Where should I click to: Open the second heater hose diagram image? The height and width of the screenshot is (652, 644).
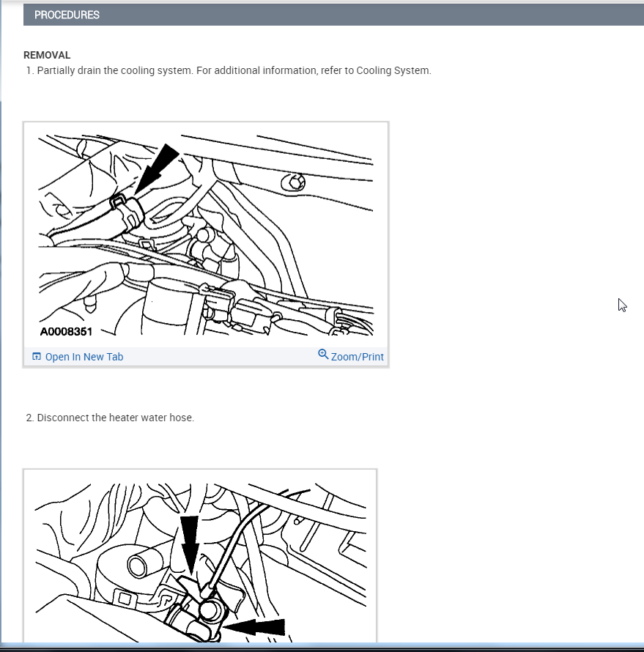point(200,556)
